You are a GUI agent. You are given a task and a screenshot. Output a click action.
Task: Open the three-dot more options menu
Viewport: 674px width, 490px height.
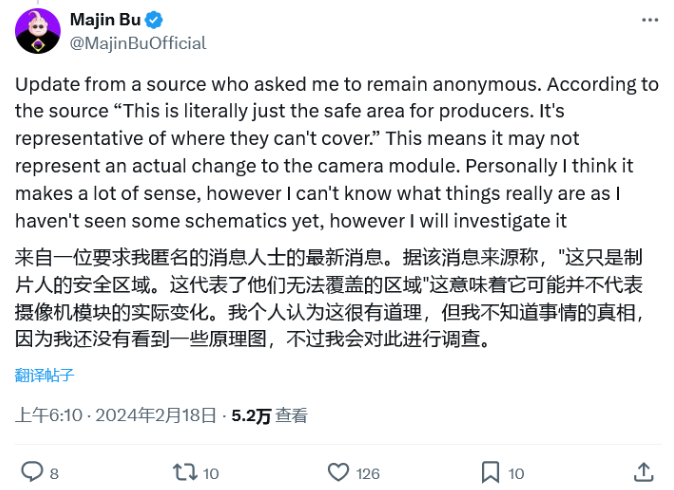click(x=651, y=22)
